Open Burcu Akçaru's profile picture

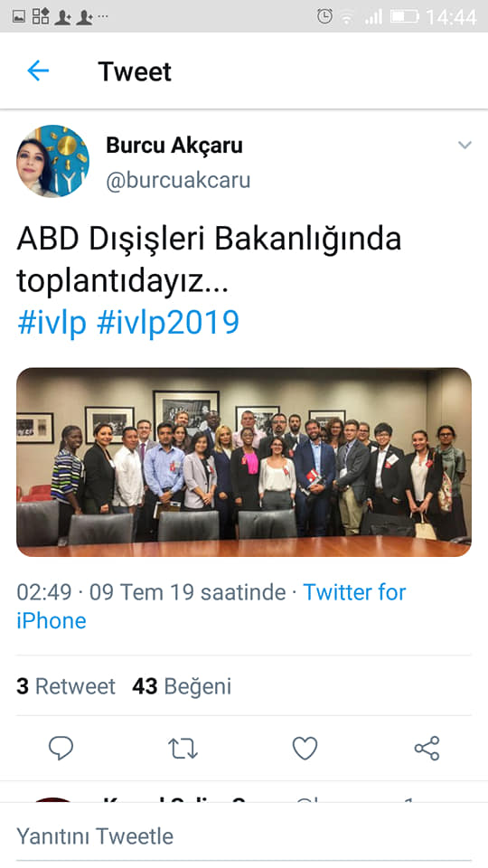tap(52, 161)
